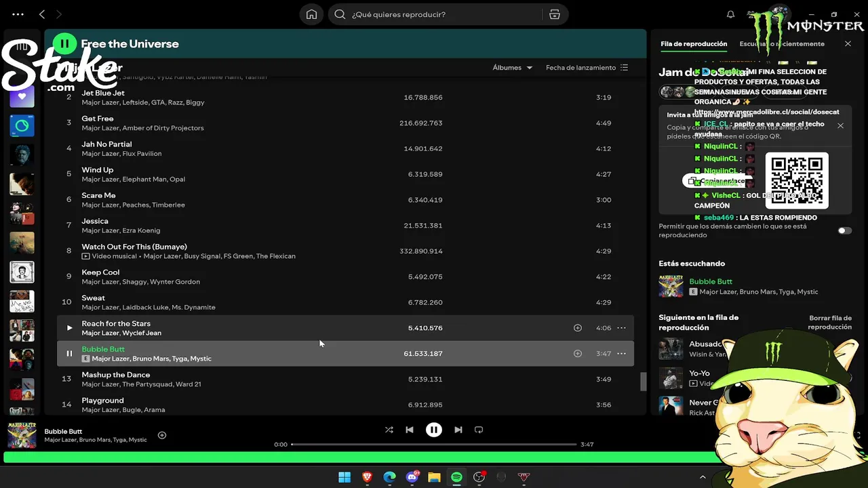Open Yo-Yo in the queue
Image resolution: width=868 pixels, height=488 pixels.
coord(699,373)
